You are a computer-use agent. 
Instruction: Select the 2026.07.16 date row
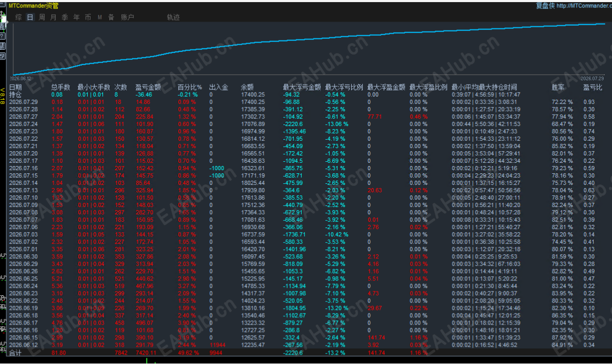point(24,169)
